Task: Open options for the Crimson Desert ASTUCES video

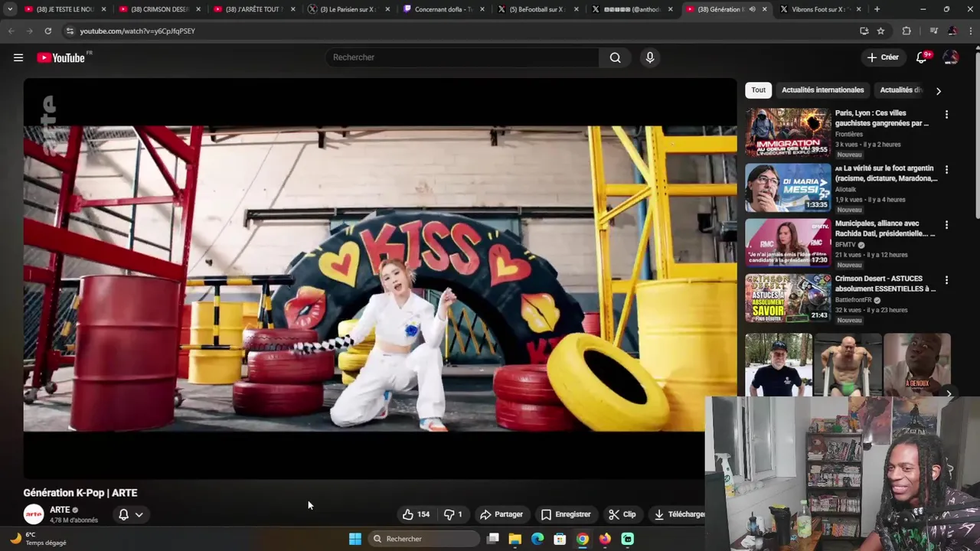Action: 946,280
